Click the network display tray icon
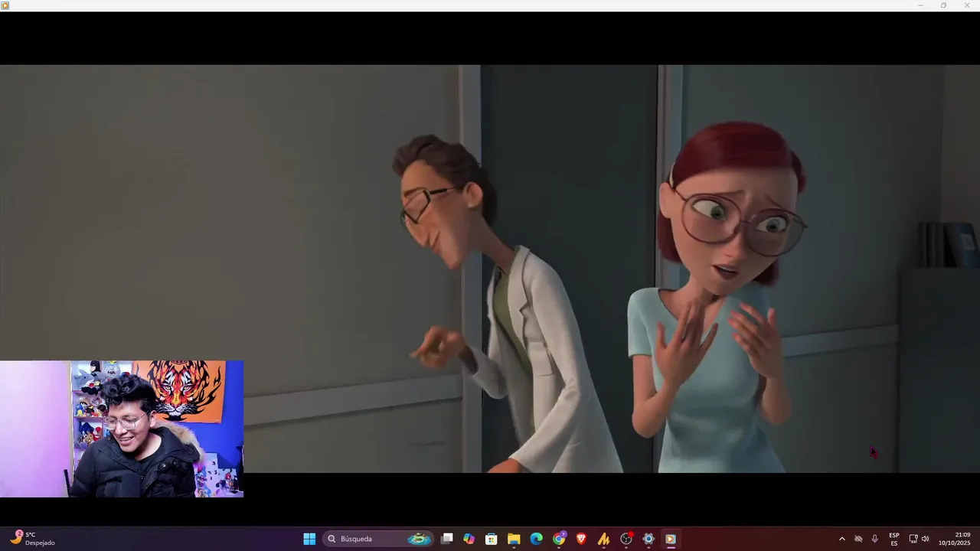The height and width of the screenshot is (551, 980). [913, 539]
